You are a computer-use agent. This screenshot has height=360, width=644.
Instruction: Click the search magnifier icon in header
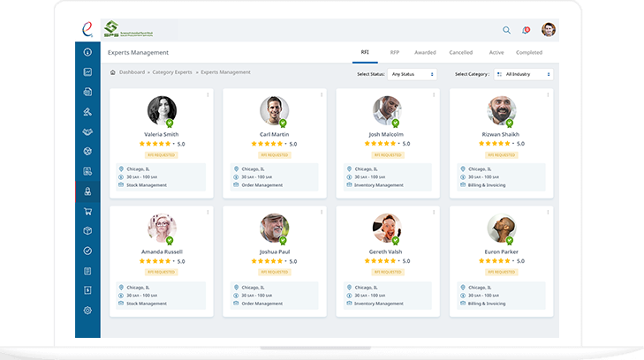[x=506, y=30]
